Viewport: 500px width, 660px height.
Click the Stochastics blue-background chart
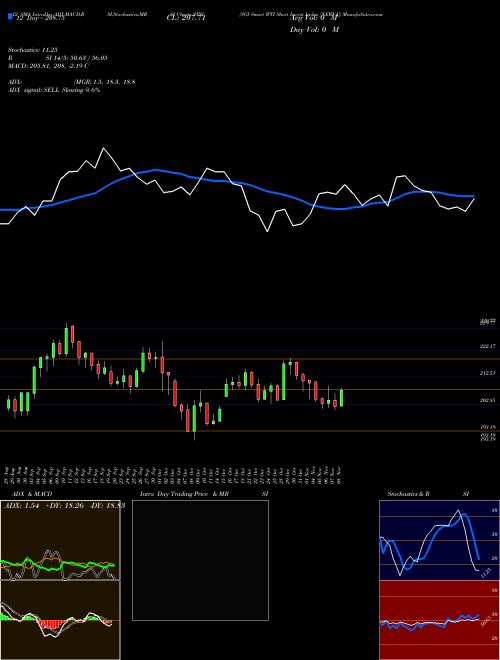[x=439, y=540]
